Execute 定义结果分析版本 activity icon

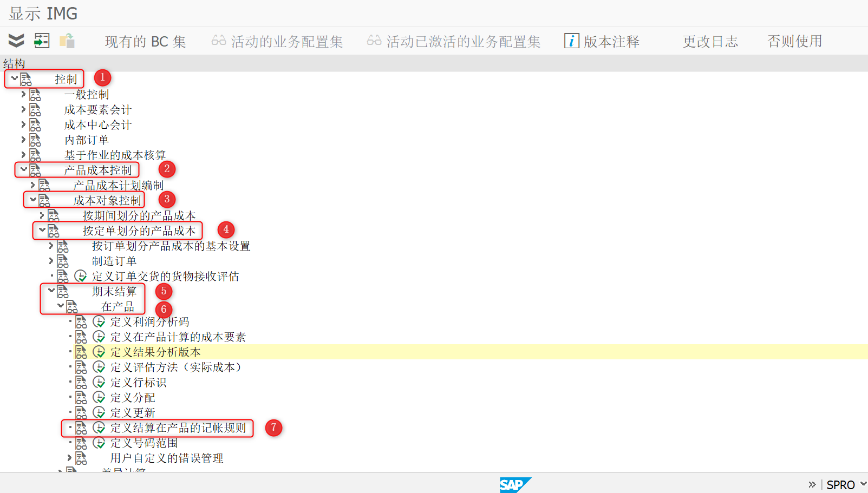[99, 352]
